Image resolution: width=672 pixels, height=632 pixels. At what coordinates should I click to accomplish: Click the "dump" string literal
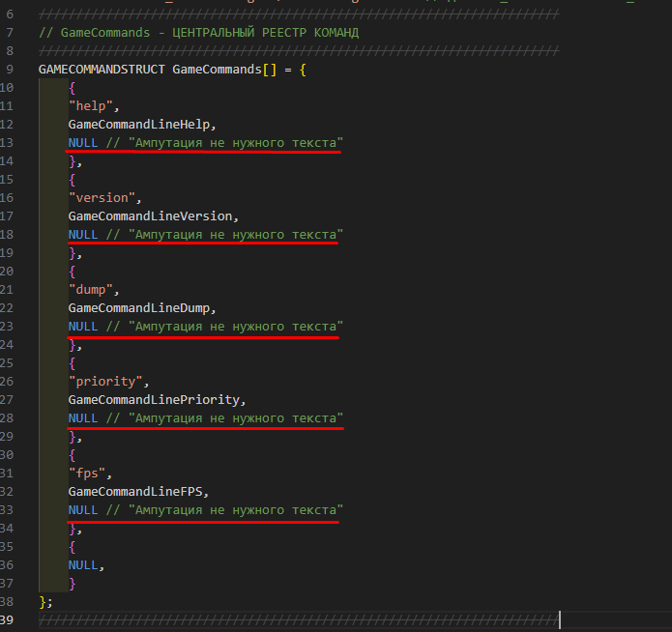point(91,290)
